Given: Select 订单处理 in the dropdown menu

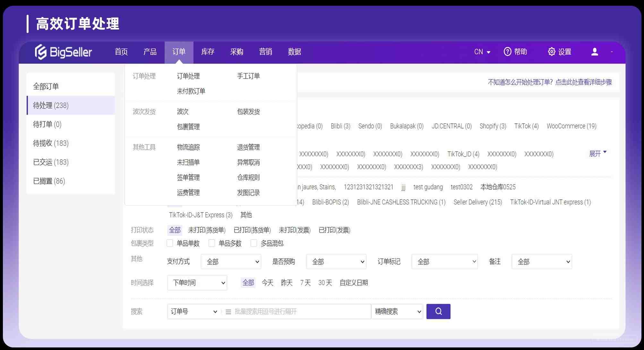Looking at the screenshot, I should point(188,76).
